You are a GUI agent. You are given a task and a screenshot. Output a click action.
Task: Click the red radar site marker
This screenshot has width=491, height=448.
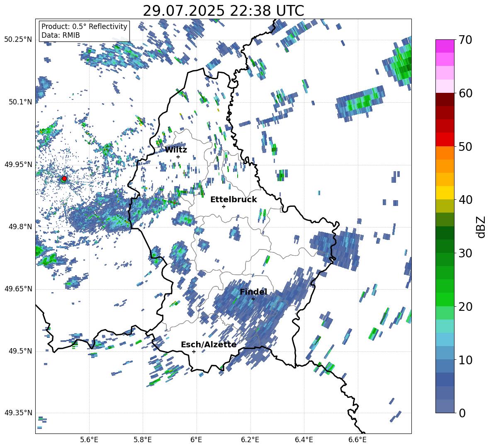64,179
